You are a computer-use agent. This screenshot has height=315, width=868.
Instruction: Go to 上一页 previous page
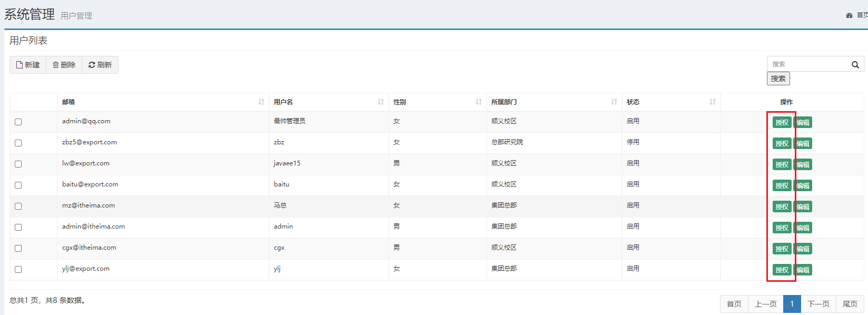coord(766,304)
